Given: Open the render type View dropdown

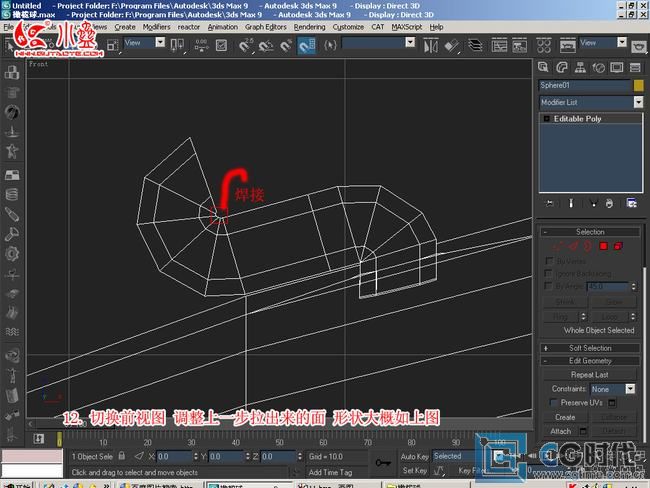Looking at the screenshot, I should click(x=603, y=43).
